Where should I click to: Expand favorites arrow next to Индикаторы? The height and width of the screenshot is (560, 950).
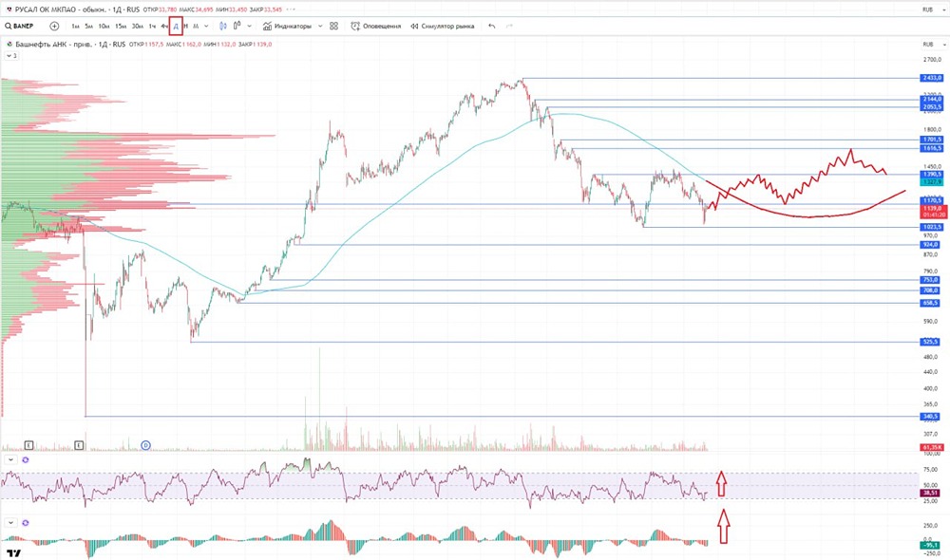point(320,26)
